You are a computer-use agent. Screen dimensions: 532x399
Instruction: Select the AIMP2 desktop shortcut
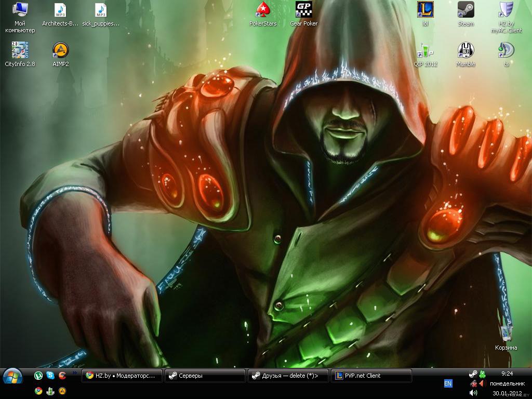coord(61,54)
